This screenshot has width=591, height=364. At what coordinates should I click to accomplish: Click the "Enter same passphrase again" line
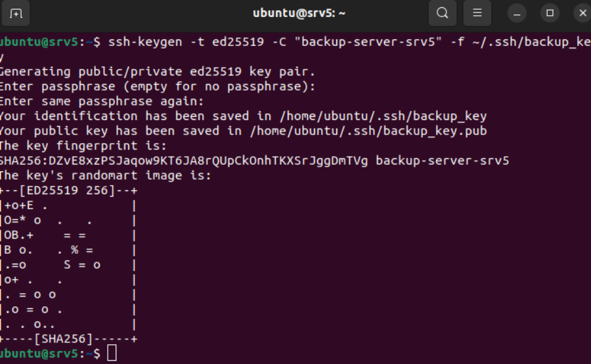(x=102, y=101)
